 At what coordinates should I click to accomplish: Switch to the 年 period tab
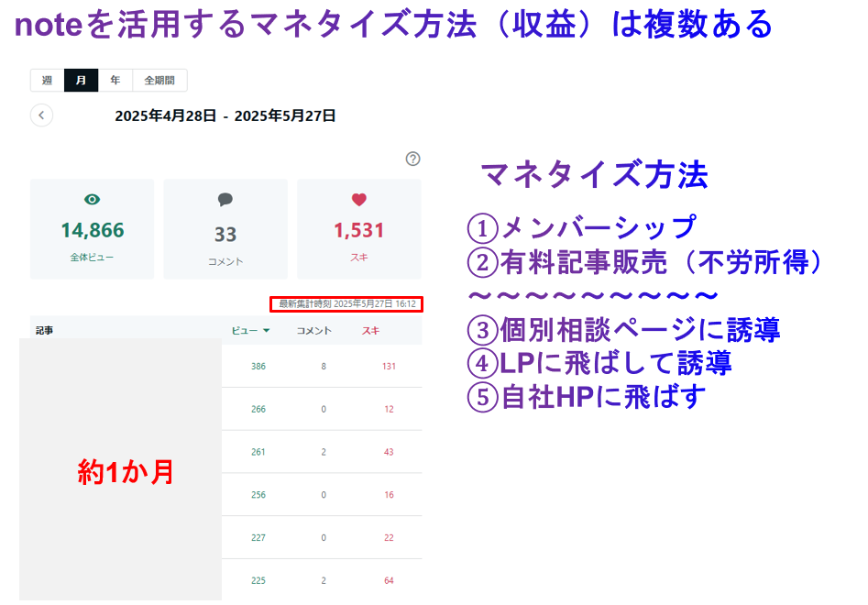tap(115, 81)
